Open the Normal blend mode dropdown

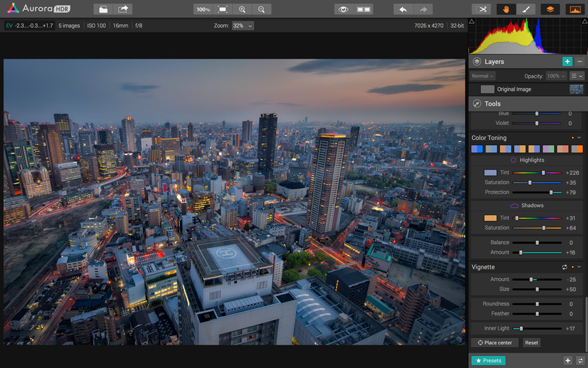click(x=483, y=76)
